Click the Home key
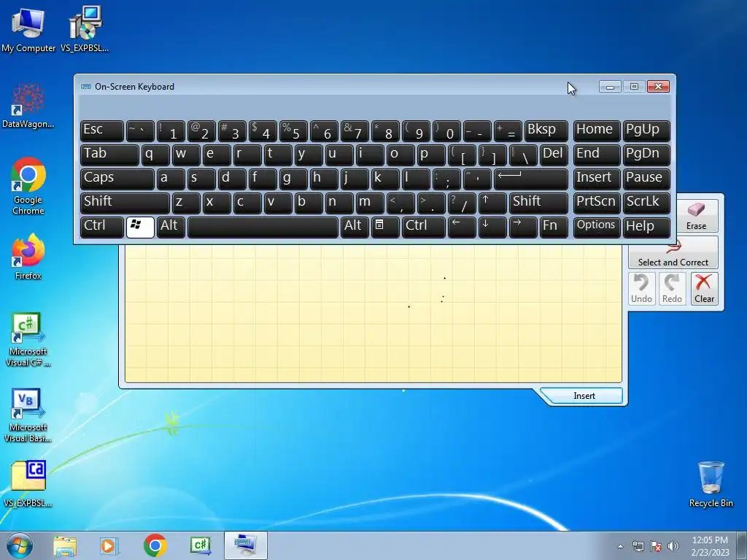Viewport: 747px width, 560px height. (597, 131)
